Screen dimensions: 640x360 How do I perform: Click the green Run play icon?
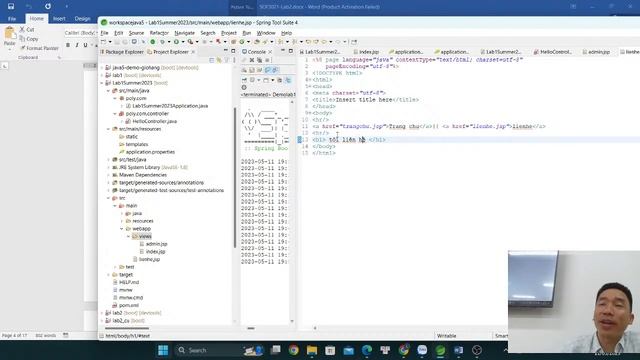pyautogui.click(x=176, y=42)
